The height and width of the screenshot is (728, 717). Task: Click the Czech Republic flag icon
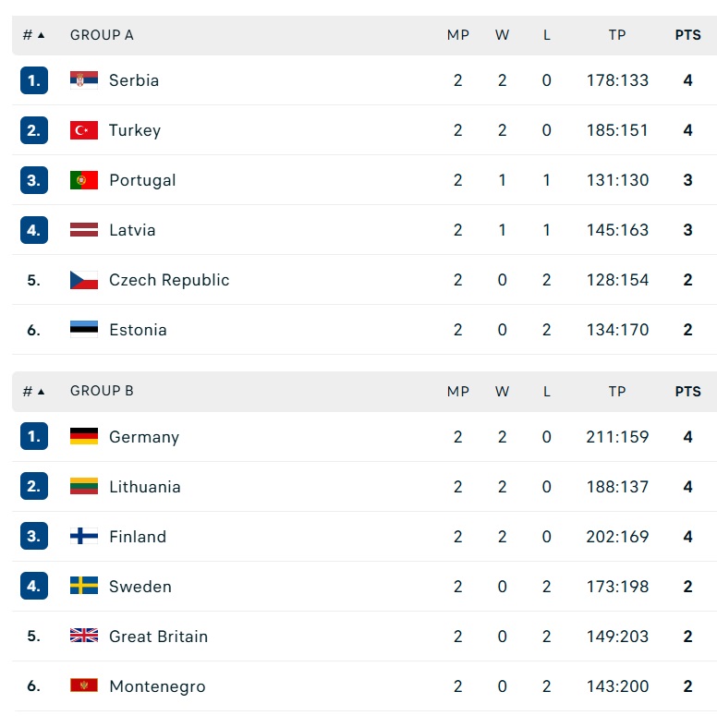point(84,280)
